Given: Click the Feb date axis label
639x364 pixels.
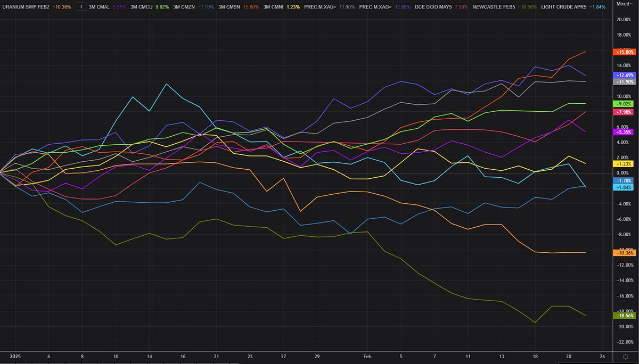Looking at the screenshot, I should 367,355.
